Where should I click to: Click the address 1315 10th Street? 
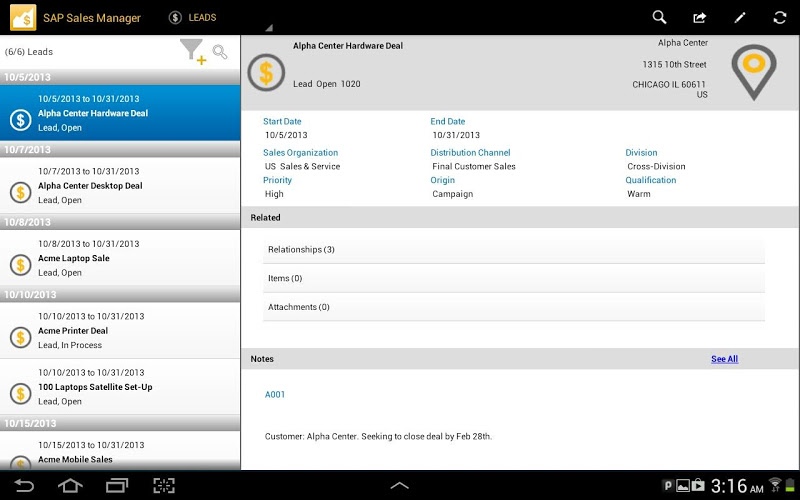(x=674, y=64)
